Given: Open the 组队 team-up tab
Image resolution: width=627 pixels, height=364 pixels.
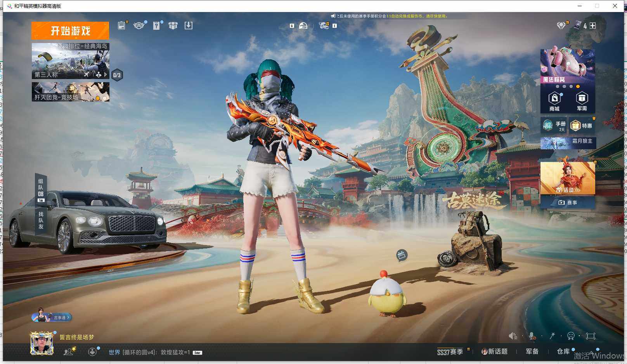Looking at the screenshot, I should pos(41,188).
